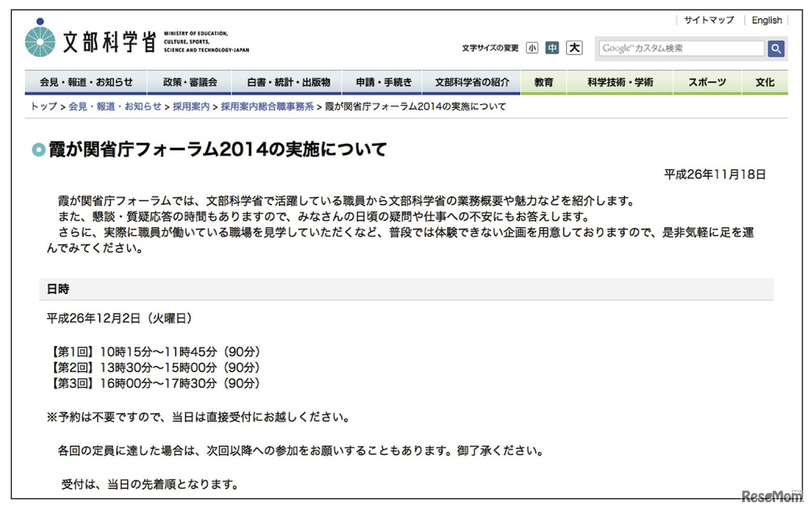Image resolution: width=812 pixels, height=511 pixels.
Task: Select the 小 small text size button
Action: [x=532, y=48]
